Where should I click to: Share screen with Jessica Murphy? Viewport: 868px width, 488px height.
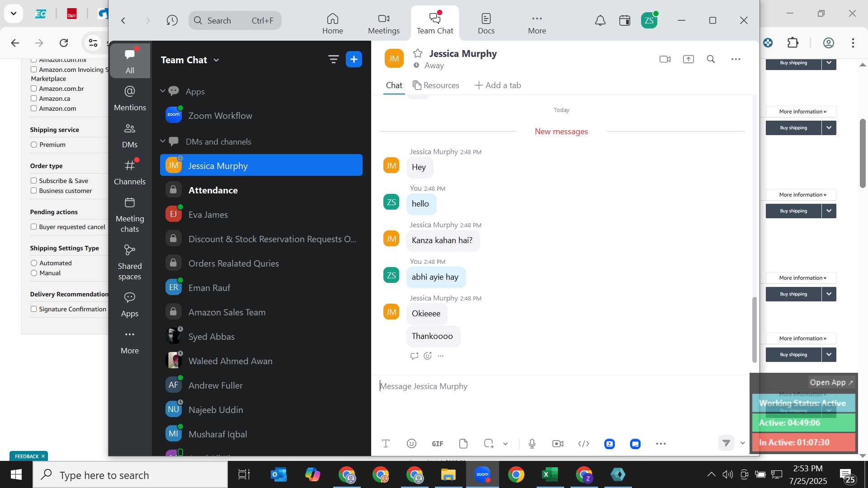coord(688,59)
